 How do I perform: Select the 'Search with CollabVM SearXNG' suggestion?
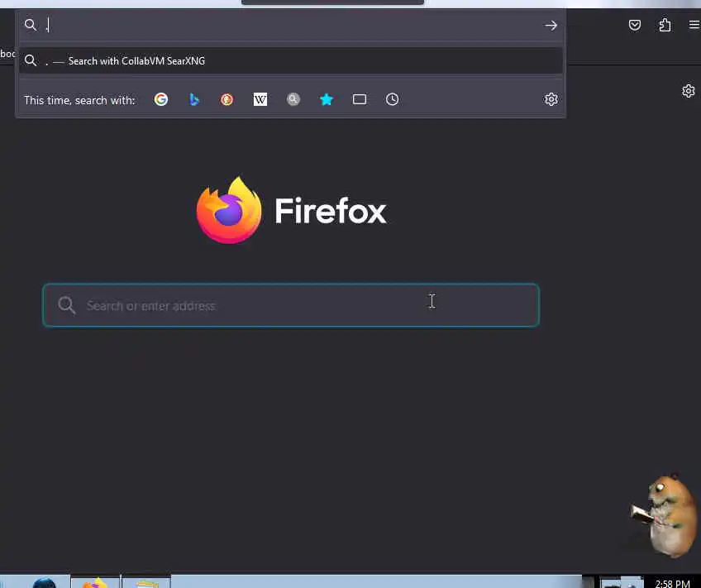[291, 61]
